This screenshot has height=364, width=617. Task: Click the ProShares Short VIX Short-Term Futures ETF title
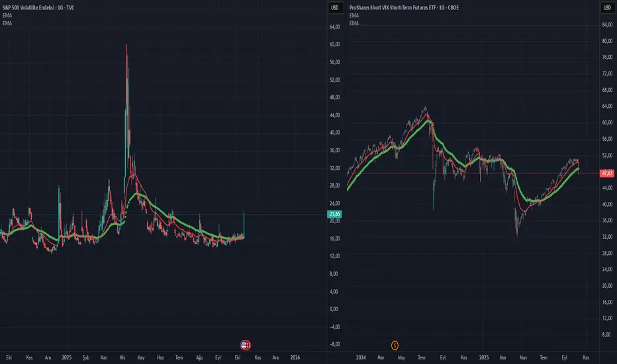[404, 7]
